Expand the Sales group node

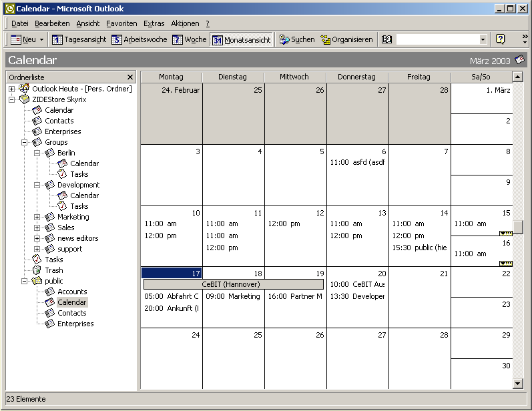pos(37,228)
